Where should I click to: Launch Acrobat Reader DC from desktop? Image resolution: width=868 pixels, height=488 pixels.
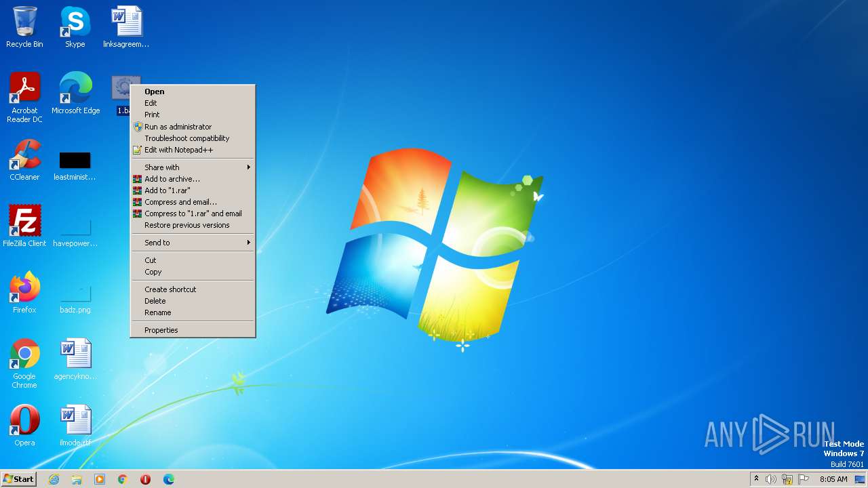[x=24, y=97]
